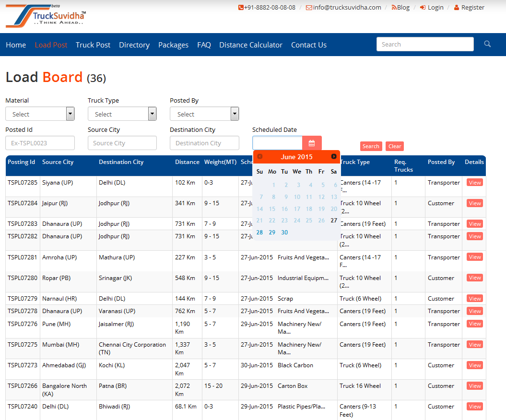
Task: Click the magnifier search icon in navbar
Action: tap(487, 44)
